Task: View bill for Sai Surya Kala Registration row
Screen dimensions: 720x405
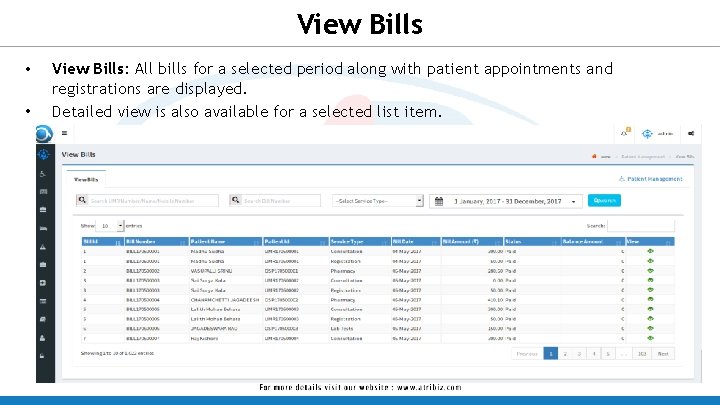Action: [x=650, y=290]
